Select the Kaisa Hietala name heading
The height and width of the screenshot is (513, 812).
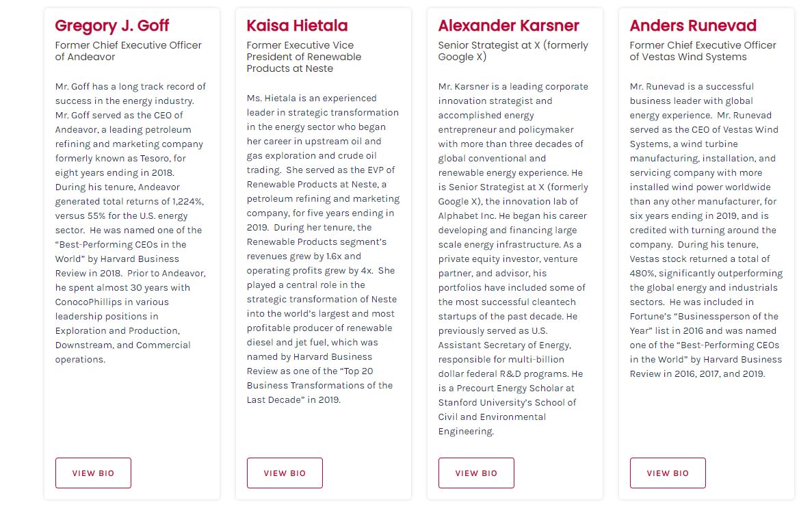pyautogui.click(x=297, y=26)
